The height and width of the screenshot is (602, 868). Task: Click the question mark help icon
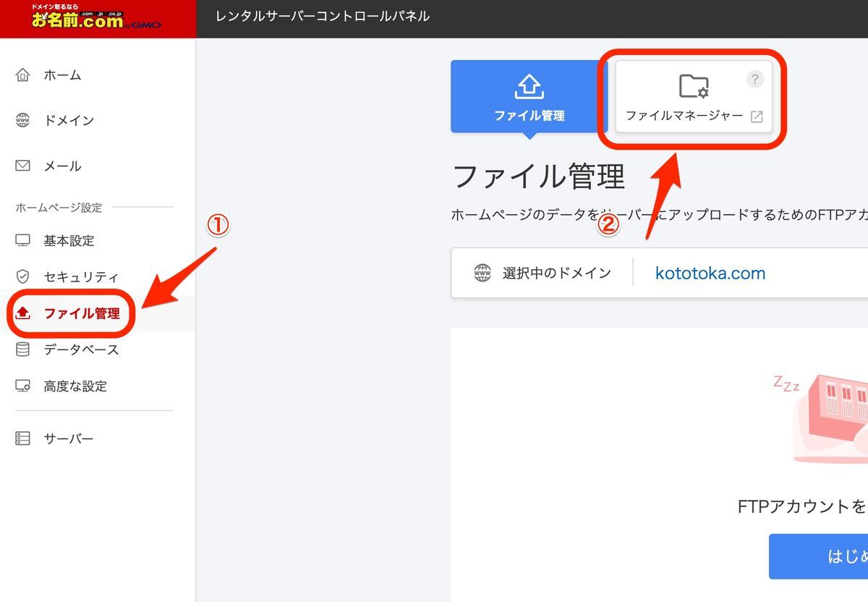coord(754,79)
